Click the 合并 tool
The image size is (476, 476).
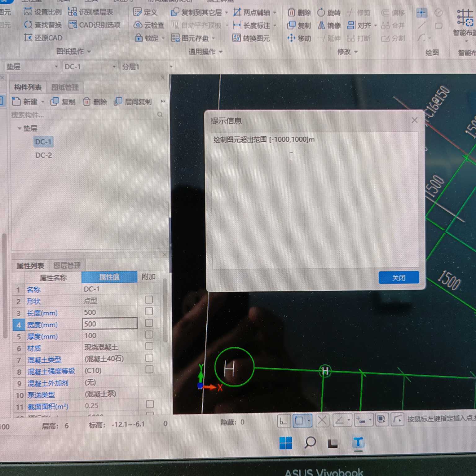(393, 25)
